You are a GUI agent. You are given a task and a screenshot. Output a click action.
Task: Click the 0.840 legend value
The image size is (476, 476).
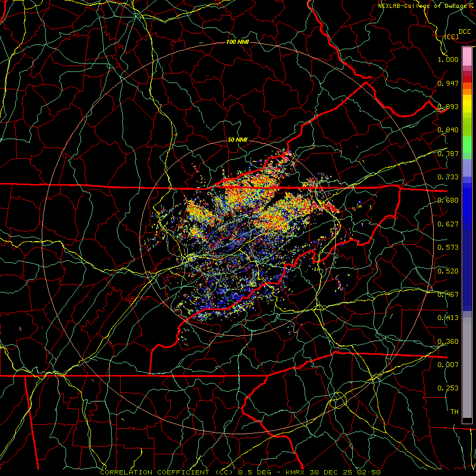[448, 130]
